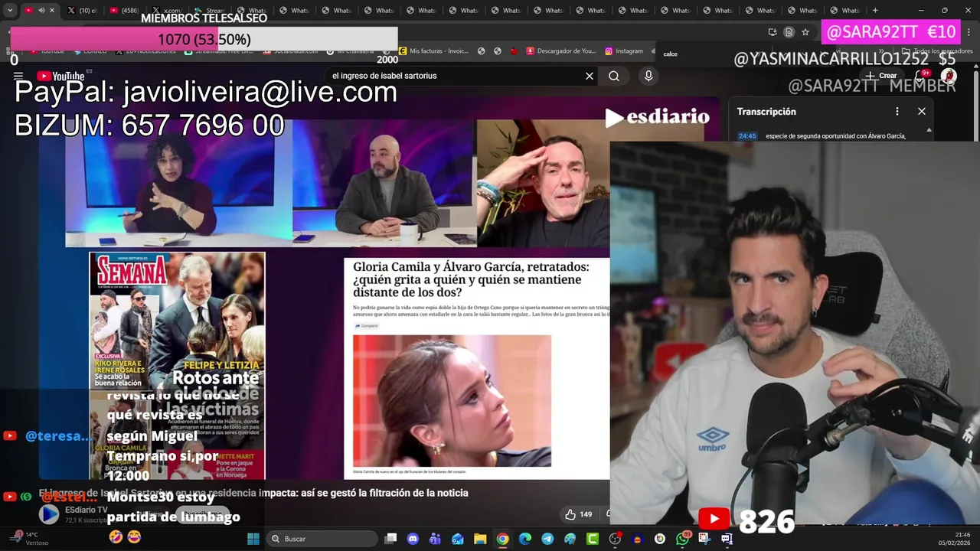Open the Instagram bookmark
Screen dimensions: 980x551
tap(624, 51)
